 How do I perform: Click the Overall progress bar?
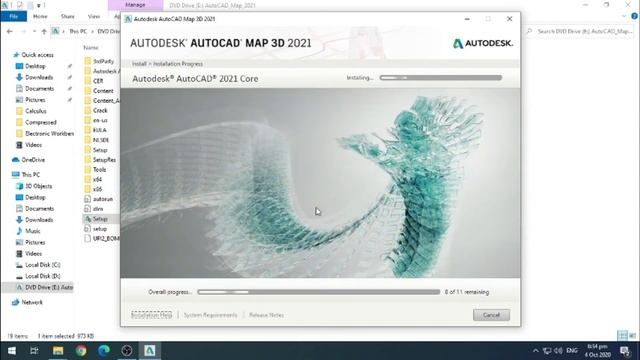click(x=319, y=292)
